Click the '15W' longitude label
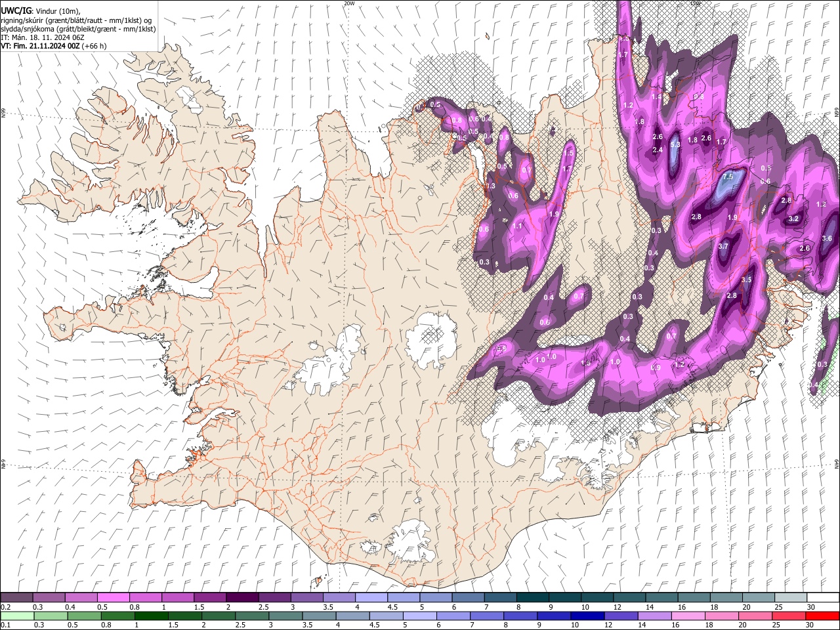840x630 pixels. click(695, 3)
